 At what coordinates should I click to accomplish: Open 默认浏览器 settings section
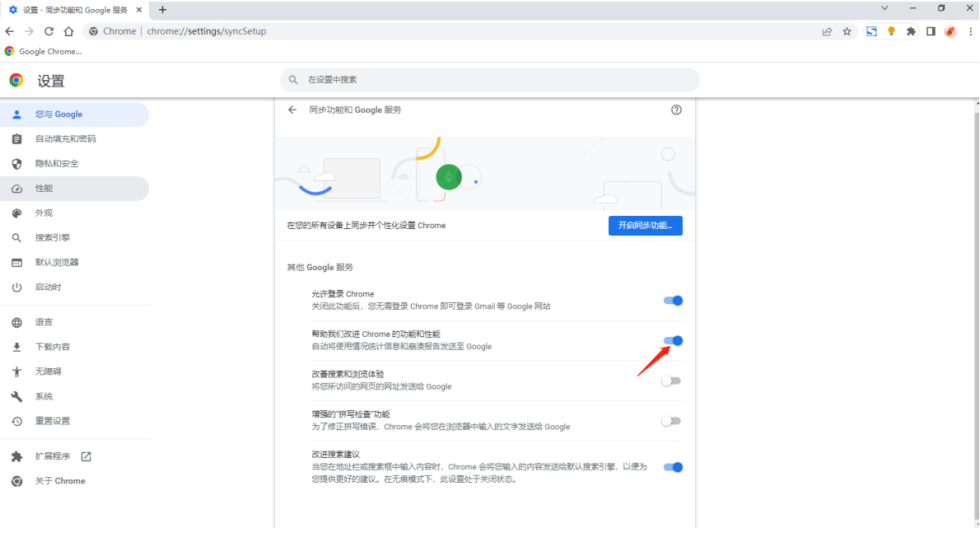click(x=74, y=263)
